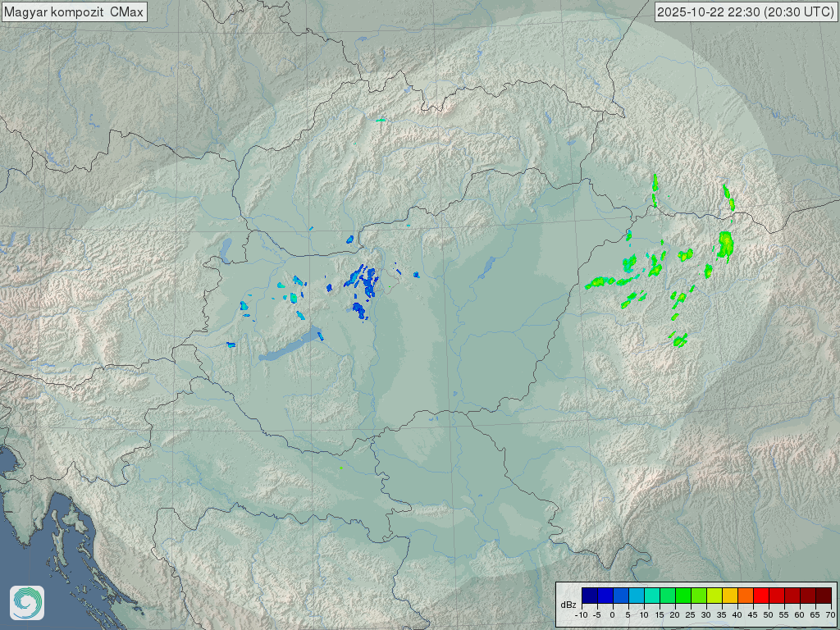Viewport: 840px width, 630px height.
Task: Click Lake Neusiedl near the Austrian border
Action: pos(226,247)
